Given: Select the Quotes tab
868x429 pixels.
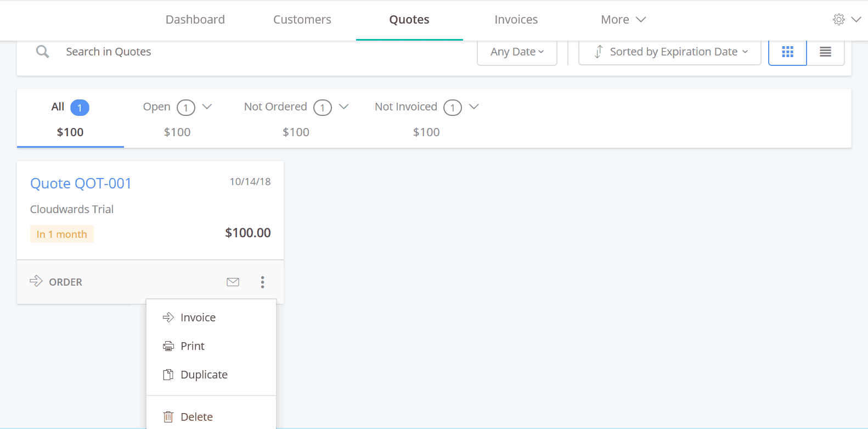Looking at the screenshot, I should 409,20.
